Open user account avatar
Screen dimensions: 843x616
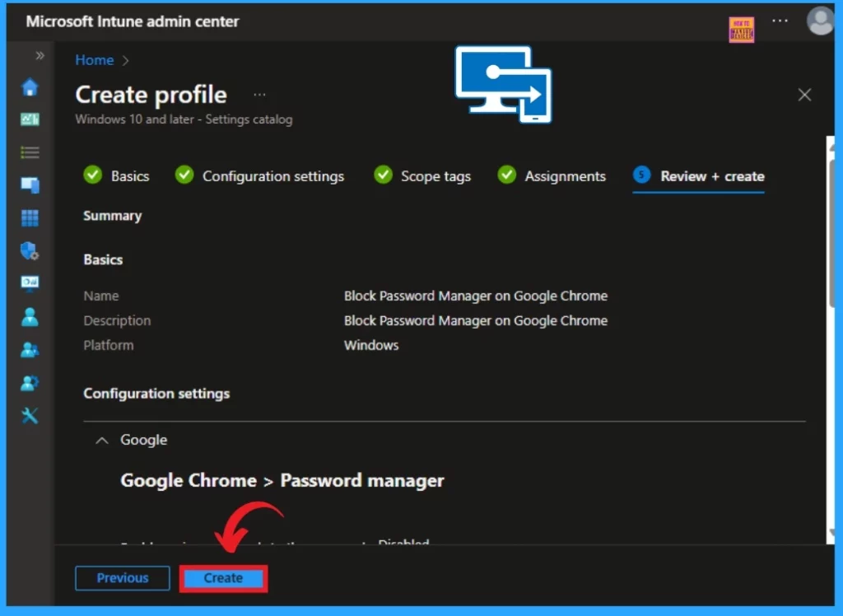821,21
